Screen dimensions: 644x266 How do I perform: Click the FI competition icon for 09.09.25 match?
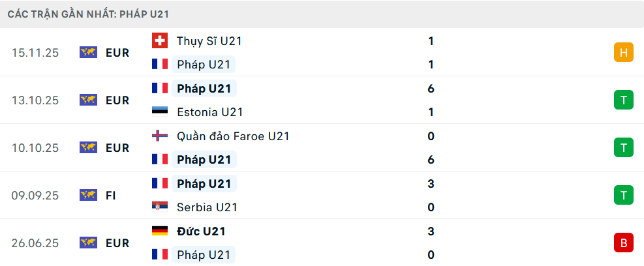(88, 196)
